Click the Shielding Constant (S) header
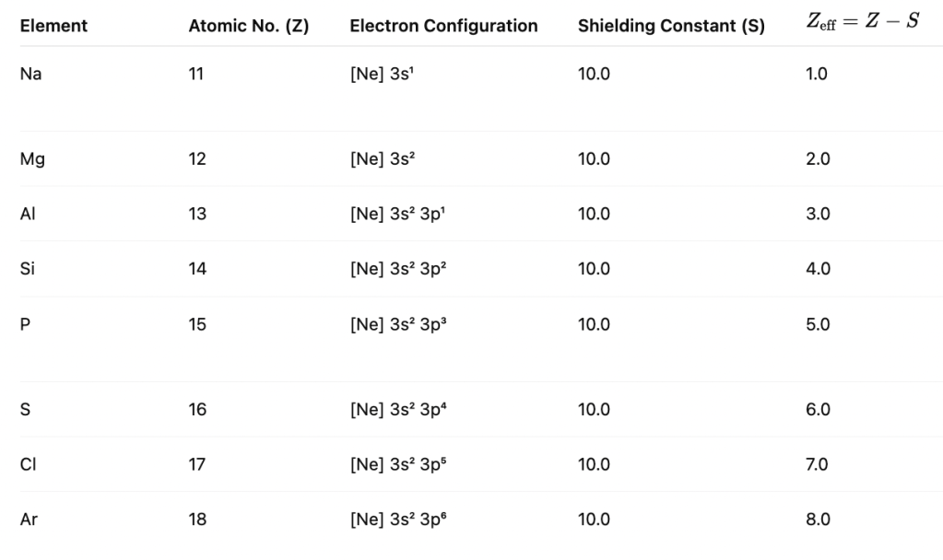Image resolution: width=943 pixels, height=560 pixels. click(671, 26)
